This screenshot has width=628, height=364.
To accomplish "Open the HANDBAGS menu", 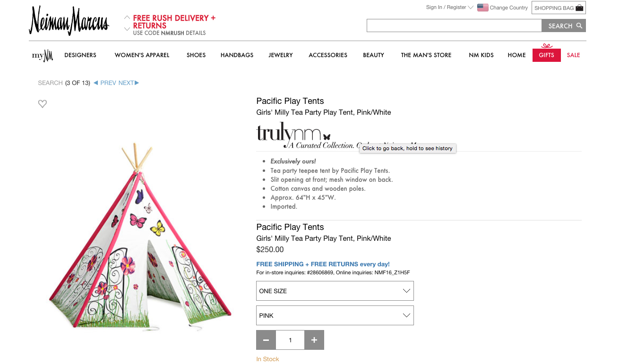I will pyautogui.click(x=237, y=55).
